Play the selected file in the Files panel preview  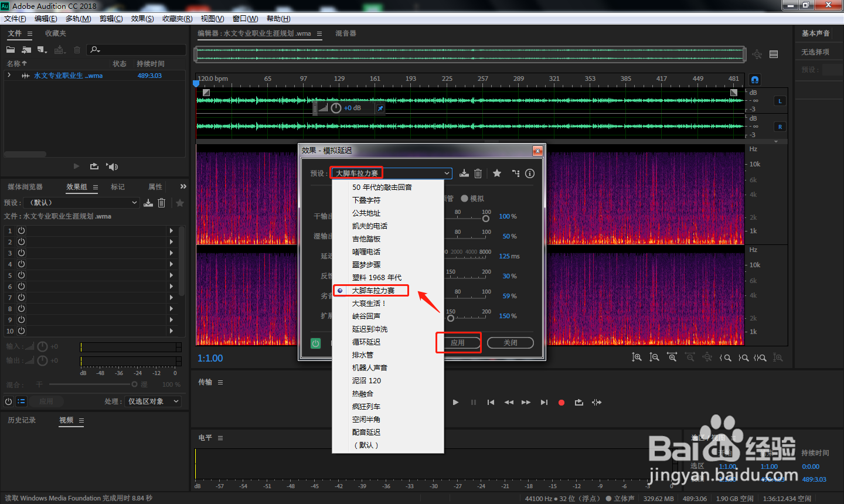click(x=76, y=166)
